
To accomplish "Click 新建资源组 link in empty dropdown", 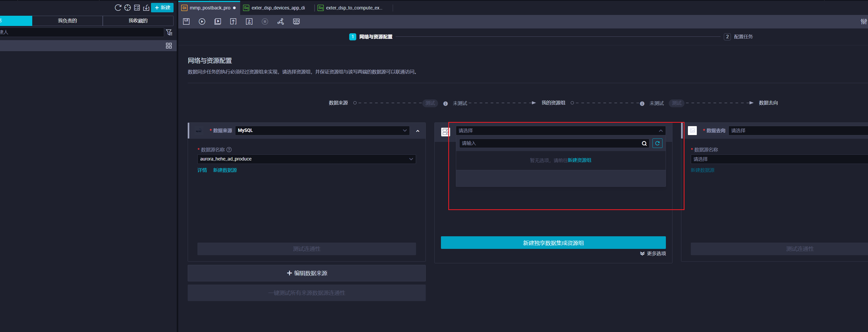I will point(579,160).
